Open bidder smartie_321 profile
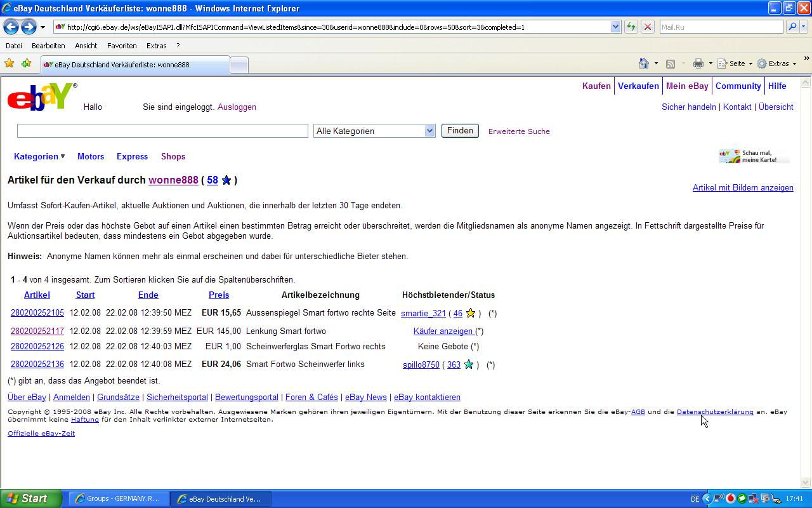Image resolution: width=812 pixels, height=508 pixels. click(x=424, y=313)
